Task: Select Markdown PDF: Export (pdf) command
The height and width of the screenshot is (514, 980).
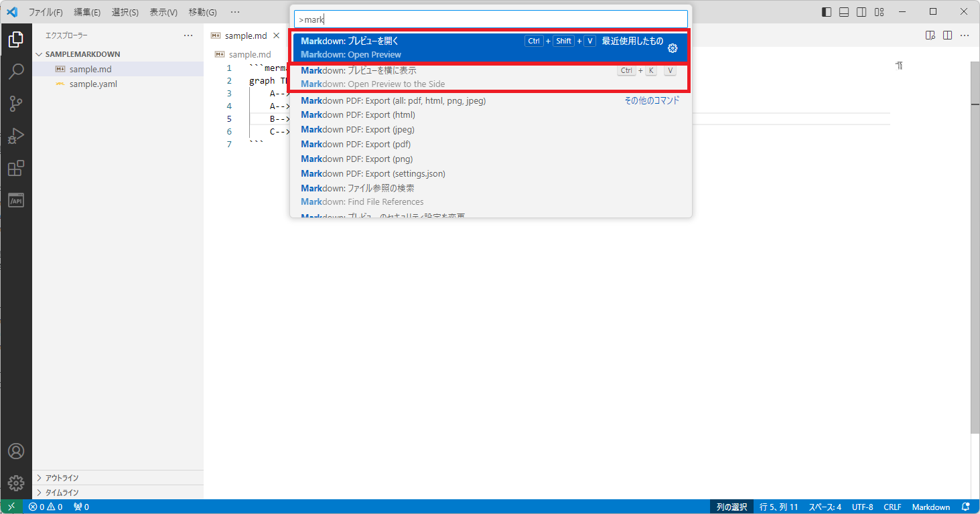Action: (x=356, y=144)
